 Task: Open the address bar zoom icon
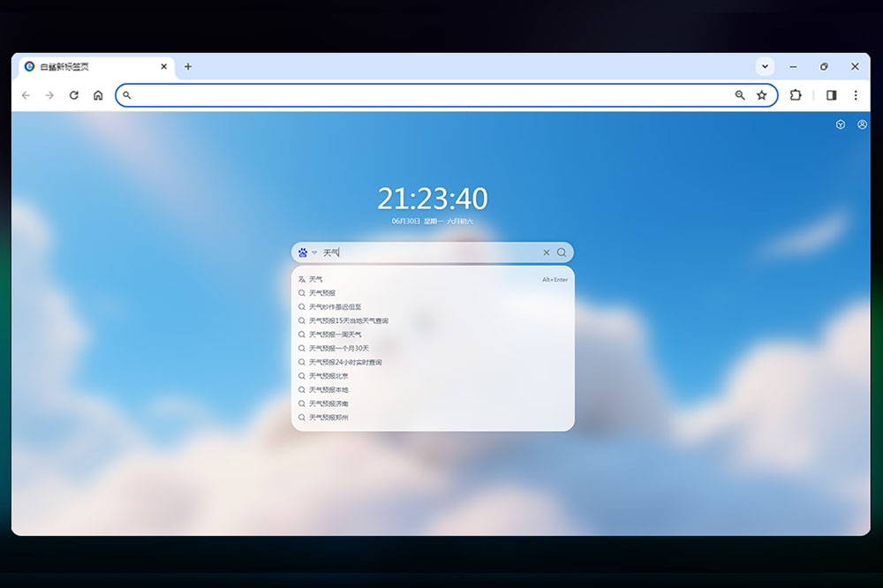(x=740, y=95)
